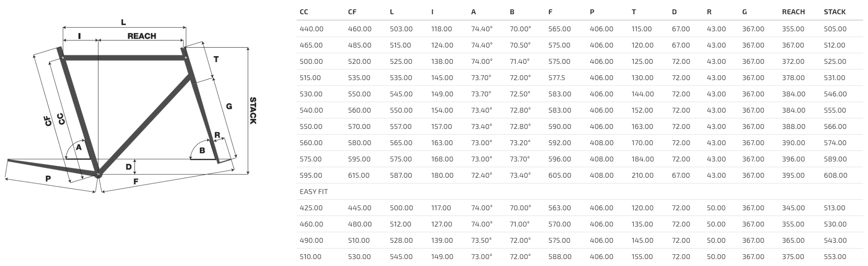Screen dimensions: 868x266
Task: Click angle B label in the diagram
Action: 202,150
